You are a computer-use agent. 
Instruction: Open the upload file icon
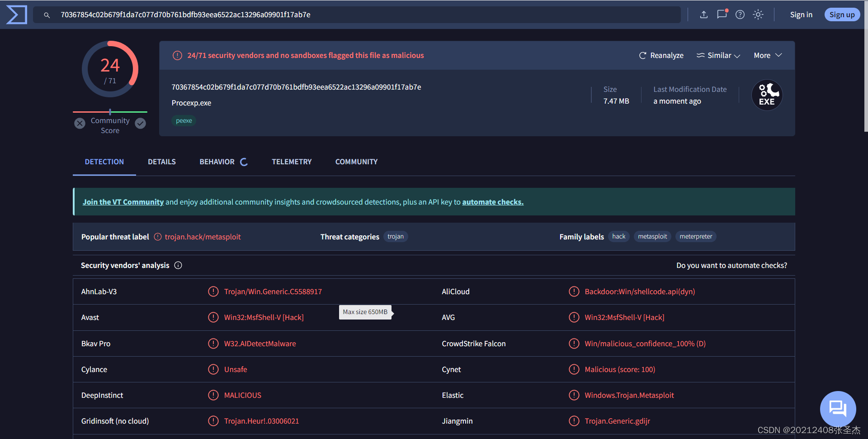[x=704, y=14]
